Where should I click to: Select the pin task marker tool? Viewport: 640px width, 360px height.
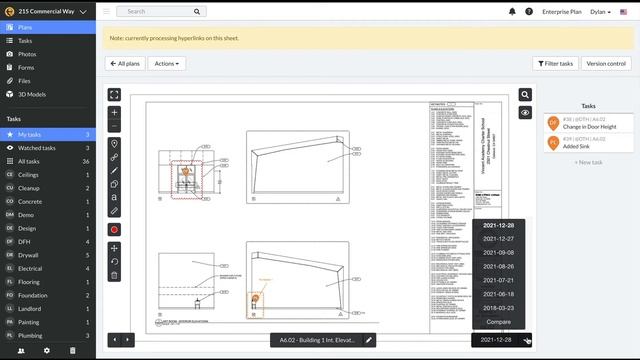[x=114, y=144]
